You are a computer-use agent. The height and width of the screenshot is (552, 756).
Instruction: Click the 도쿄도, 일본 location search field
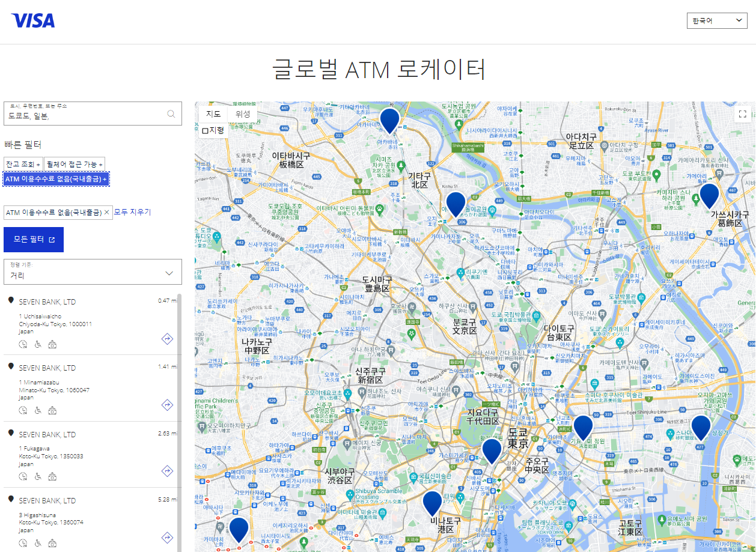click(93, 114)
